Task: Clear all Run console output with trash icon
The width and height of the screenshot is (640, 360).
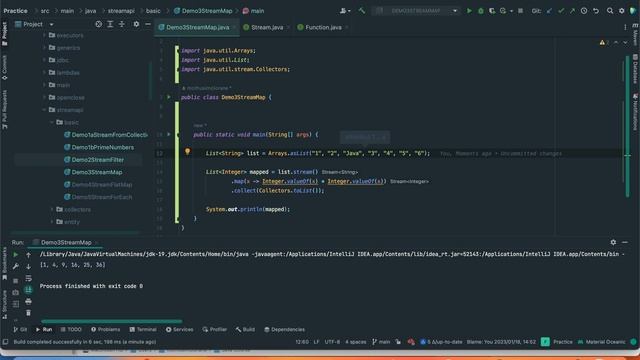Action: pos(28,313)
